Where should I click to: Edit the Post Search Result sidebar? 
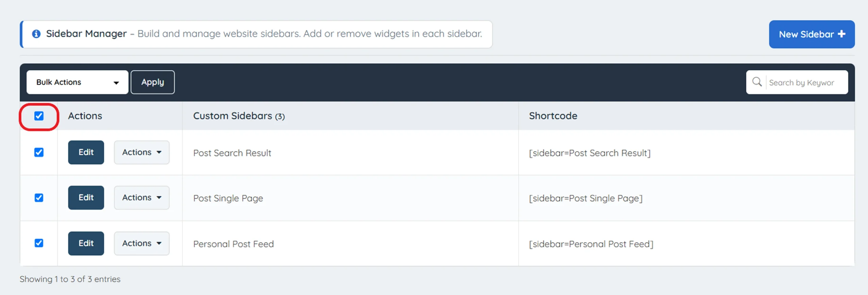click(x=86, y=153)
